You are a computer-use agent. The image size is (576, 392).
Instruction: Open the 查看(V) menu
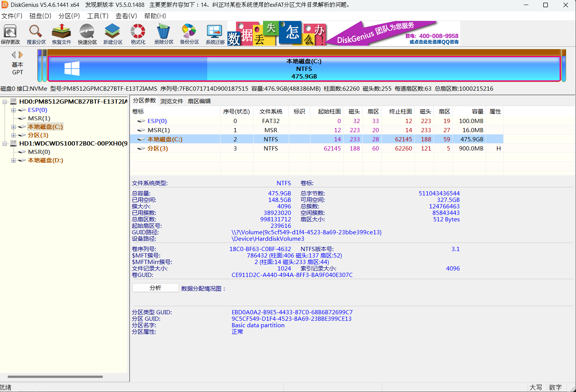click(x=126, y=16)
